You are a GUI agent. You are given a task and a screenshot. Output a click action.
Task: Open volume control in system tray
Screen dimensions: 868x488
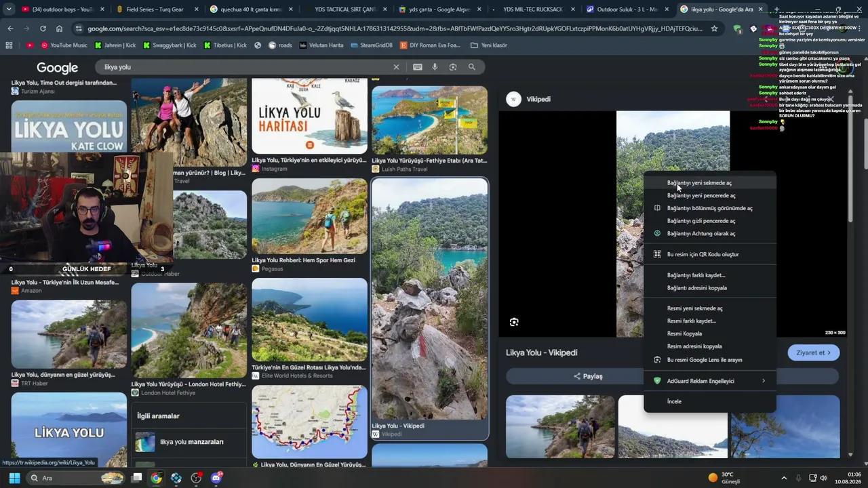coord(824,478)
